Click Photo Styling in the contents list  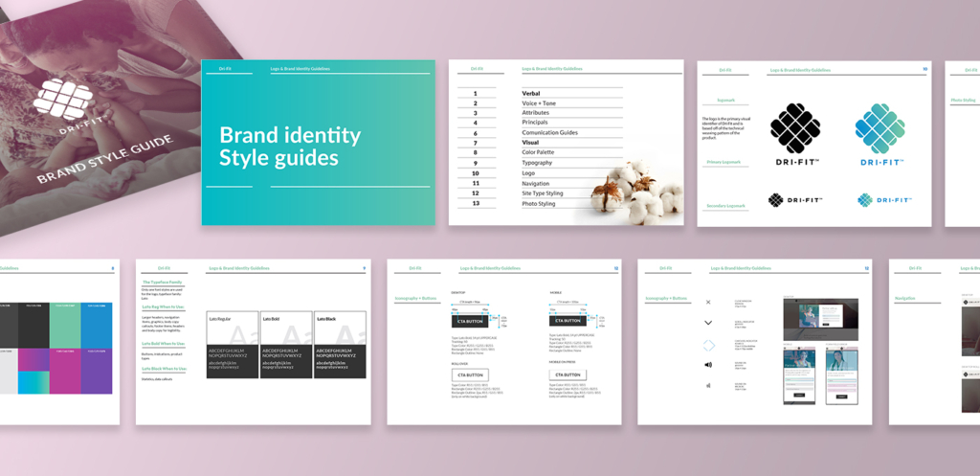(539, 204)
